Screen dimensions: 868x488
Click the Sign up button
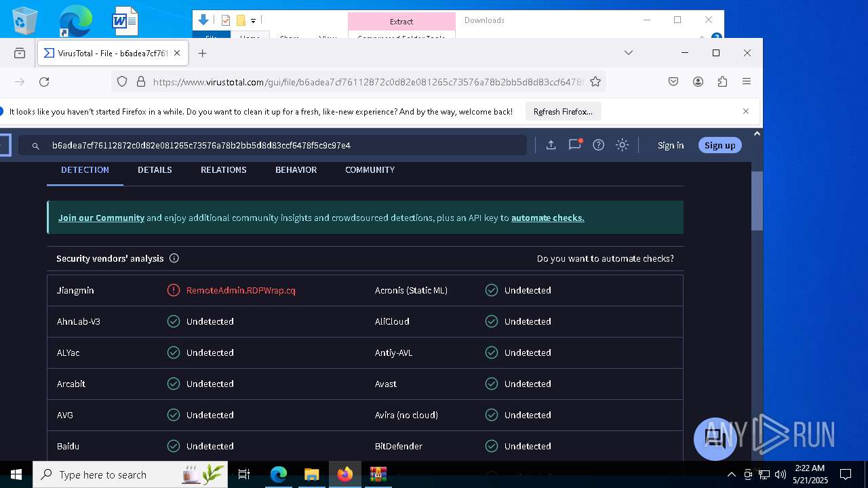719,145
